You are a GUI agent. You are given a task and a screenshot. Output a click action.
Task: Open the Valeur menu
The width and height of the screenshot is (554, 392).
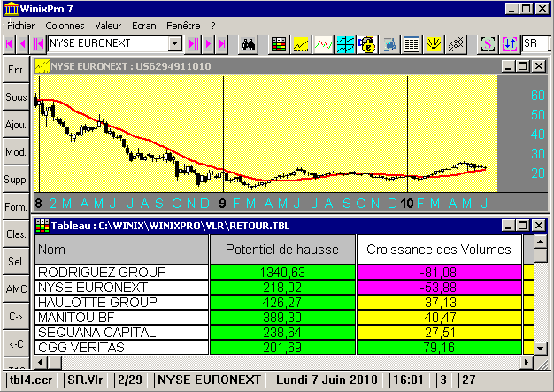pos(108,26)
